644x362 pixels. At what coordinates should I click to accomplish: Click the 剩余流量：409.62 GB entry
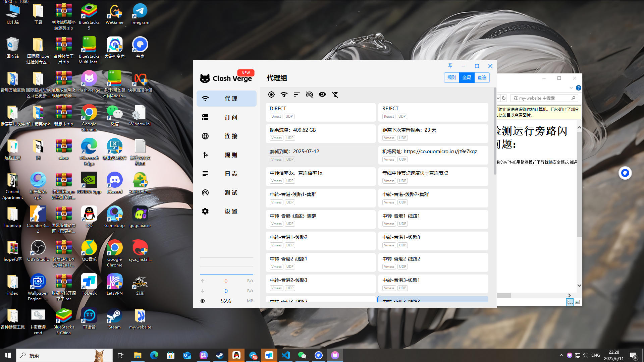click(320, 133)
